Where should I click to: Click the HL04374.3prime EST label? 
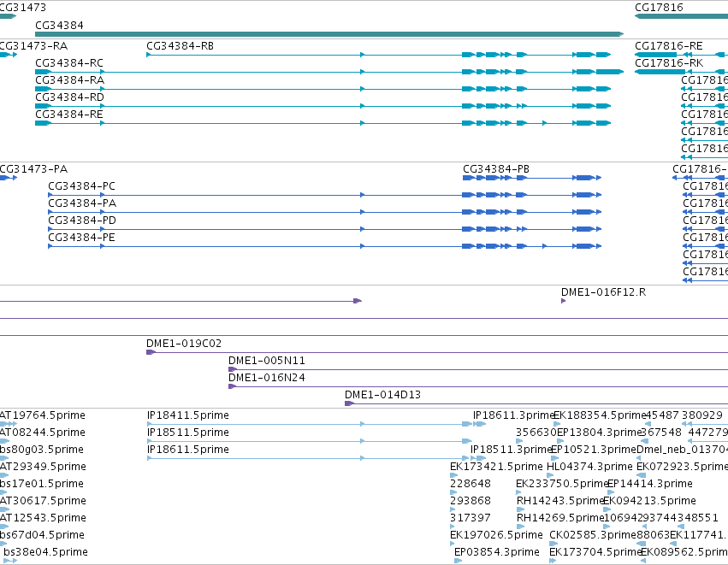(x=589, y=467)
